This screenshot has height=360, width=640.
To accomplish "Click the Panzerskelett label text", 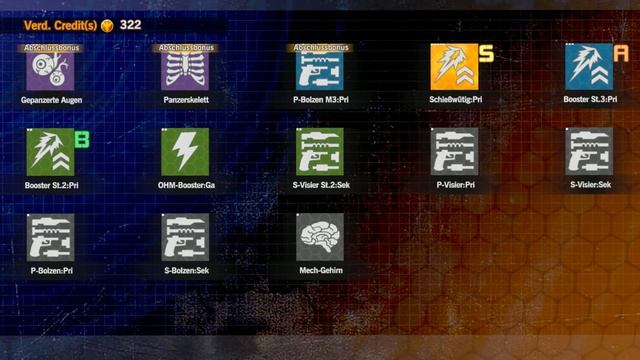I will pos(186,100).
